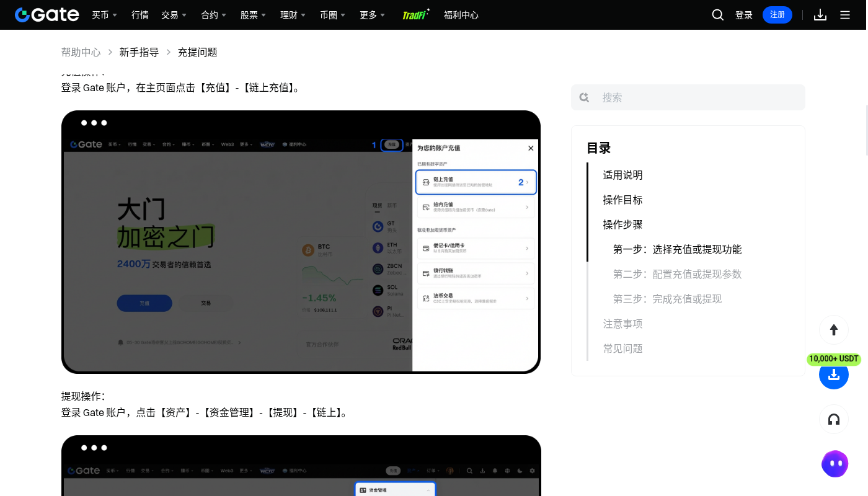Open the hamburger menu icon

[845, 15]
